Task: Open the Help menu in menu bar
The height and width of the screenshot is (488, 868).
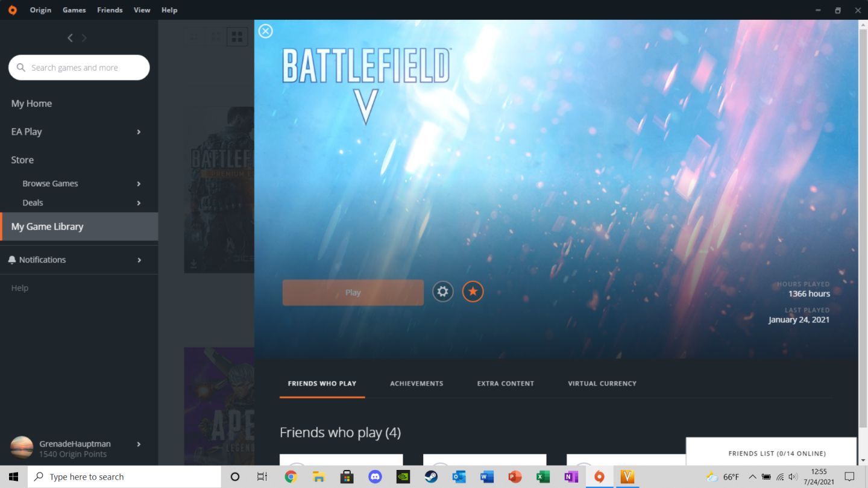Action: click(169, 10)
